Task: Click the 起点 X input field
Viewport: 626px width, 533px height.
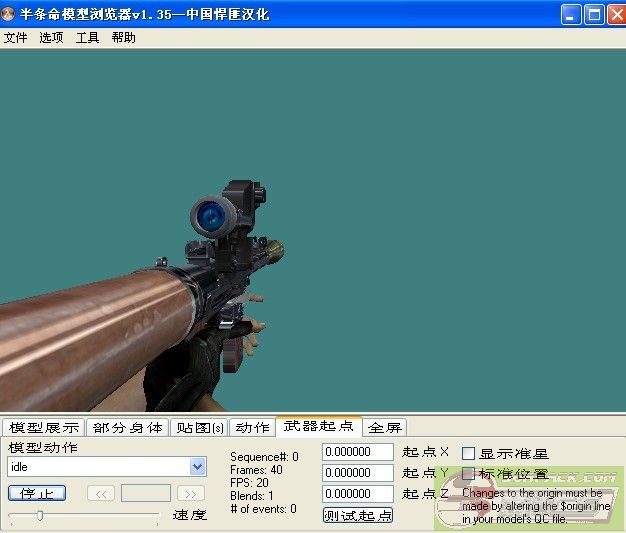Action: point(358,452)
